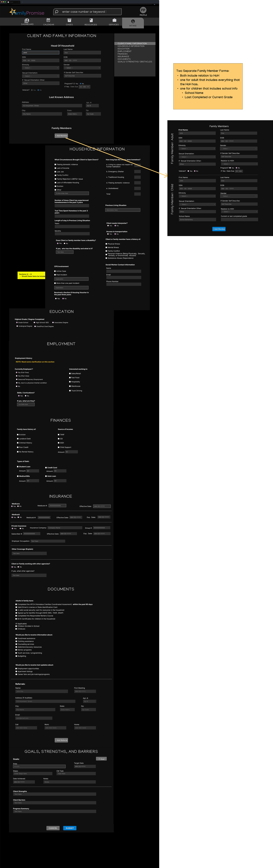
Task: Click the + Goal button
Action: [101, 759]
